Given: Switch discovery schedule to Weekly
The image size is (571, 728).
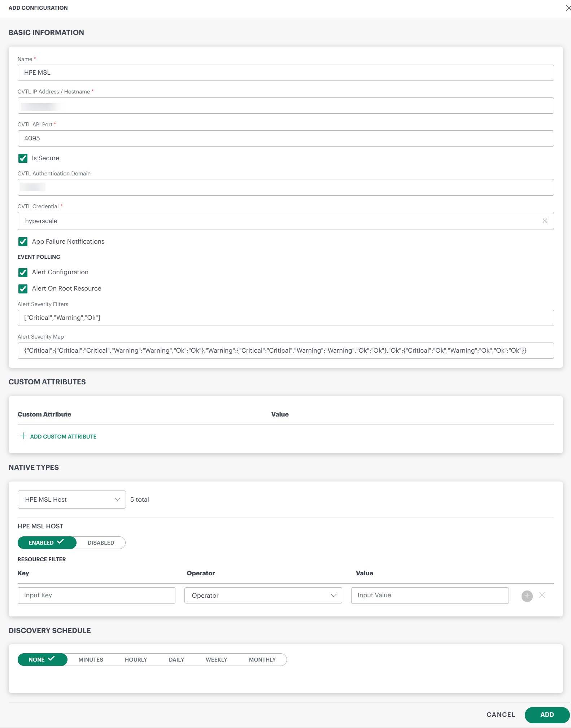Looking at the screenshot, I should click(216, 659).
